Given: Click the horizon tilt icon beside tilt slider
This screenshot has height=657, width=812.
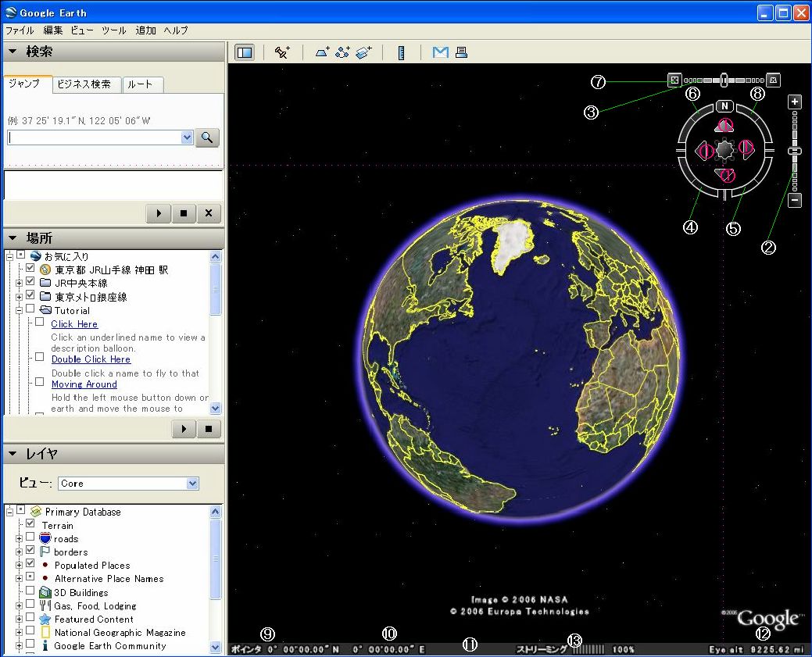Looking at the screenshot, I should pyautogui.click(x=773, y=80).
